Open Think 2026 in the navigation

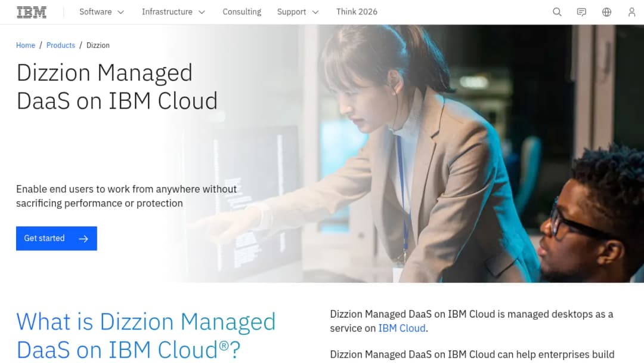pos(357,12)
